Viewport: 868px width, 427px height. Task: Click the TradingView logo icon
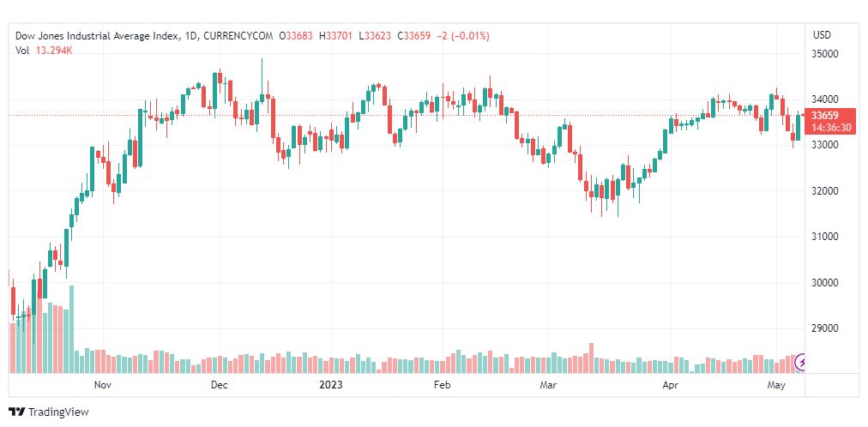click(17, 412)
